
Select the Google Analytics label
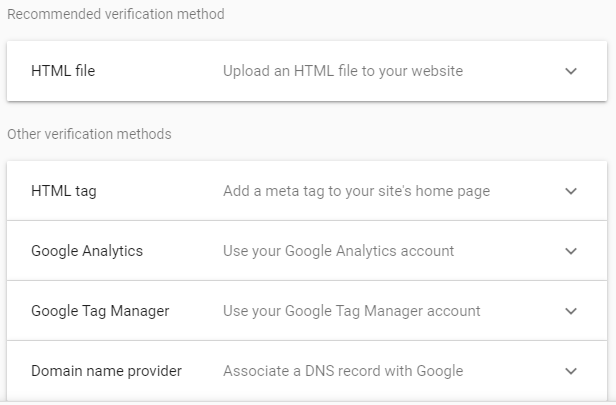point(87,251)
